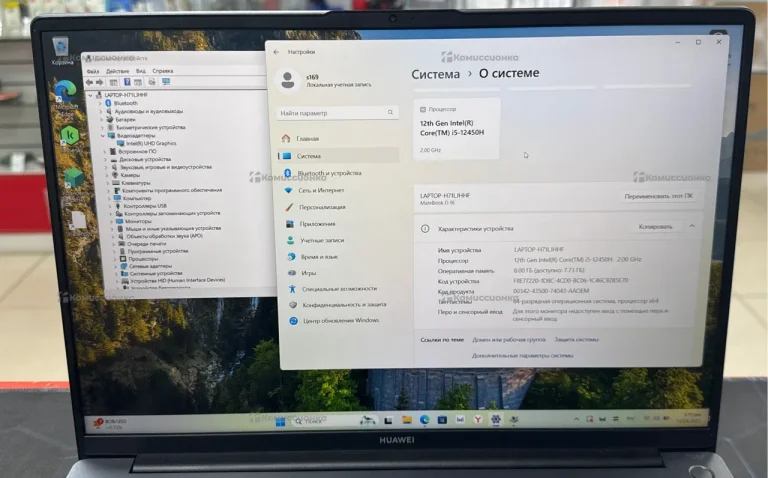768x478 pixels.
Task: Click the Найти параметр search field
Action: coord(337,113)
